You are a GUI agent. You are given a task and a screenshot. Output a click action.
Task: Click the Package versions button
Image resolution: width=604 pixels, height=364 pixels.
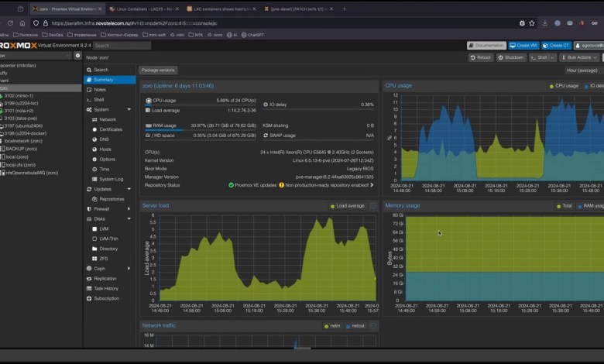[x=158, y=70]
